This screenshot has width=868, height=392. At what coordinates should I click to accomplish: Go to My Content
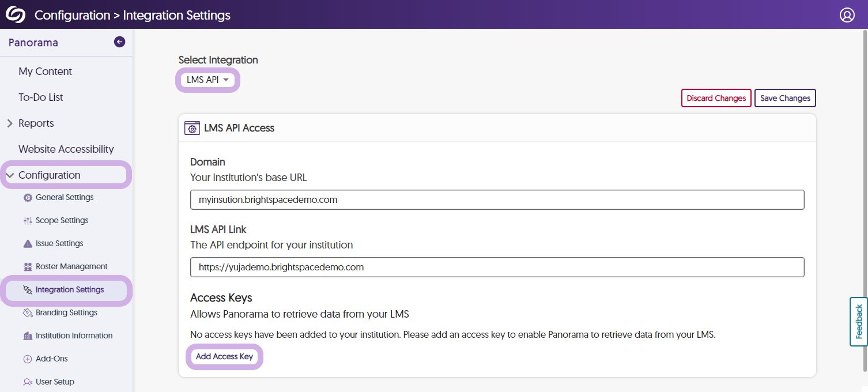(45, 71)
